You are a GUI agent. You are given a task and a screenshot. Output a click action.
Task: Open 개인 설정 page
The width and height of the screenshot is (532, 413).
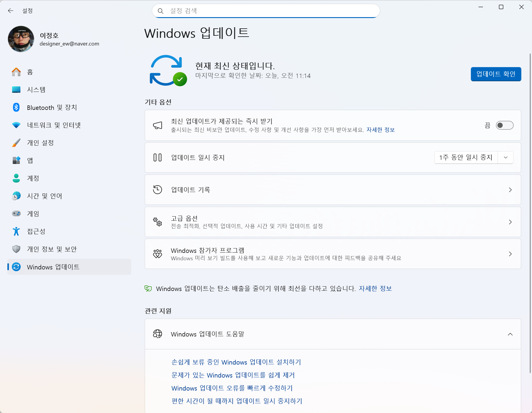[69, 143]
